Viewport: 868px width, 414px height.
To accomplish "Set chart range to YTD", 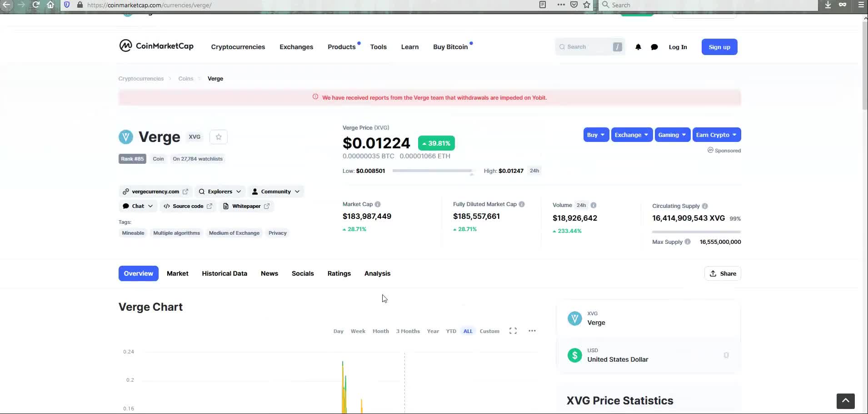I will pos(451,331).
